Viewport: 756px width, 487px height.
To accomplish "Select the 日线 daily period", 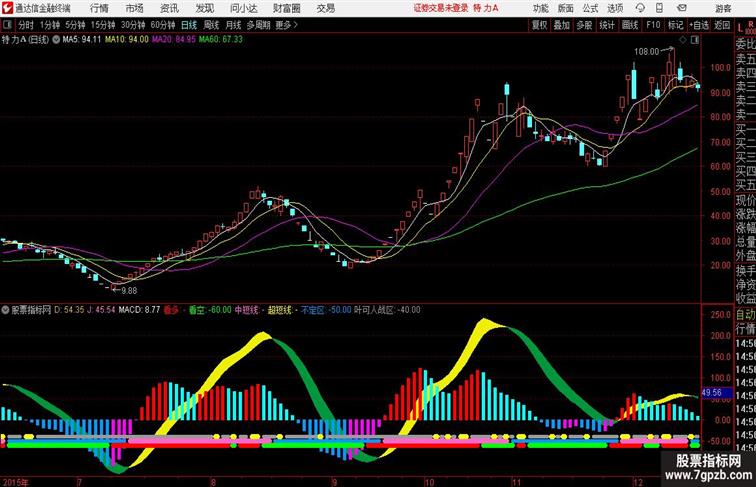I will [x=189, y=25].
